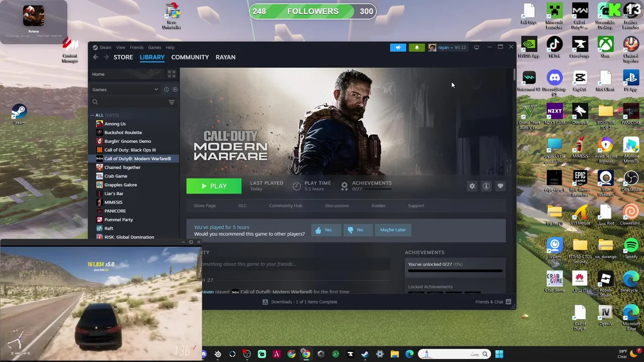This screenshot has height=362, width=644.
Task: Open the Steam menu
Action: [105, 48]
